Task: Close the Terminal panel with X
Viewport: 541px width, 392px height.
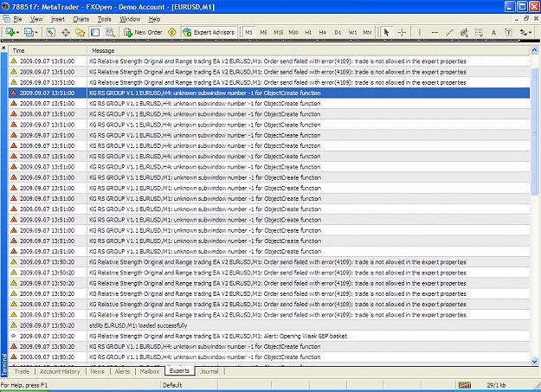Action: click(x=3, y=48)
